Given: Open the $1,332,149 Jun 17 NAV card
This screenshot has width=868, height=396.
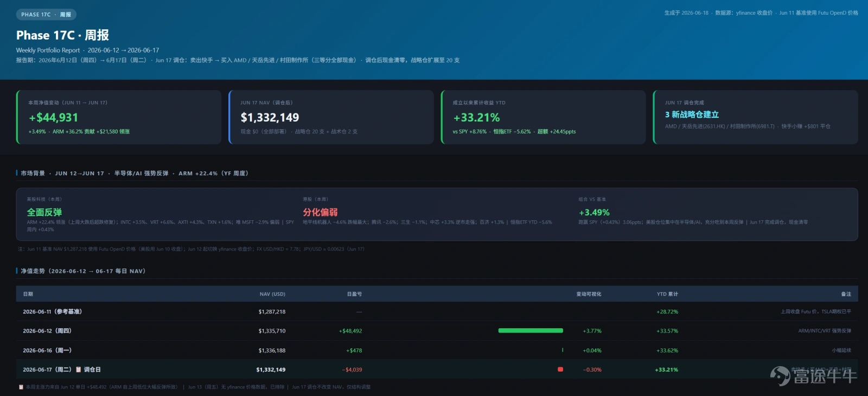Looking at the screenshot, I should [331, 117].
